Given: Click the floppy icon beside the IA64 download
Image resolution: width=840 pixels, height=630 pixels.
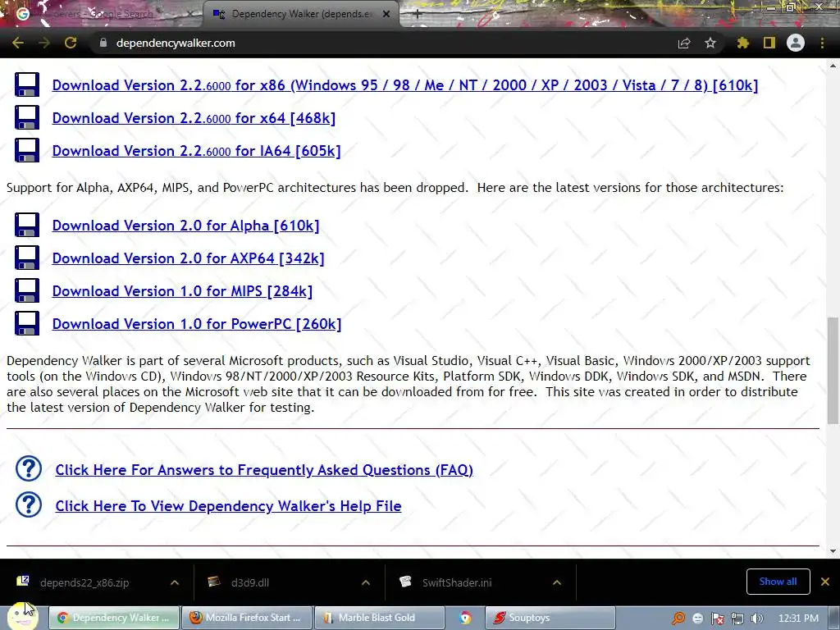Looking at the screenshot, I should 27,151.
